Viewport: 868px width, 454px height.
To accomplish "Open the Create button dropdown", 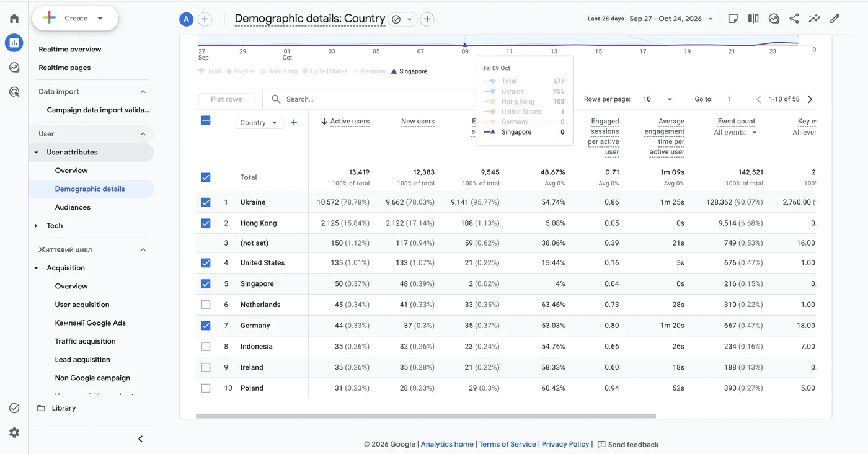I will (75, 19).
